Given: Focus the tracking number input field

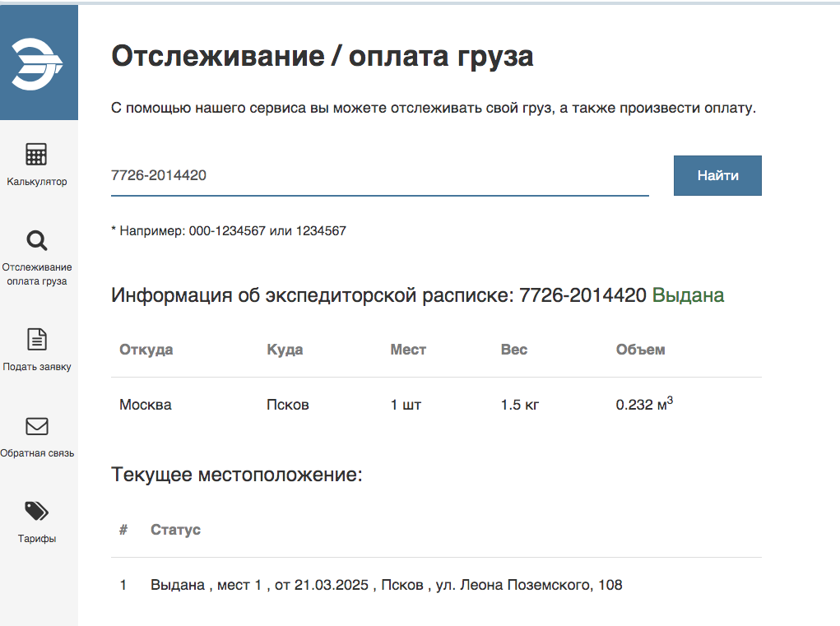Looking at the screenshot, I should click(x=379, y=175).
